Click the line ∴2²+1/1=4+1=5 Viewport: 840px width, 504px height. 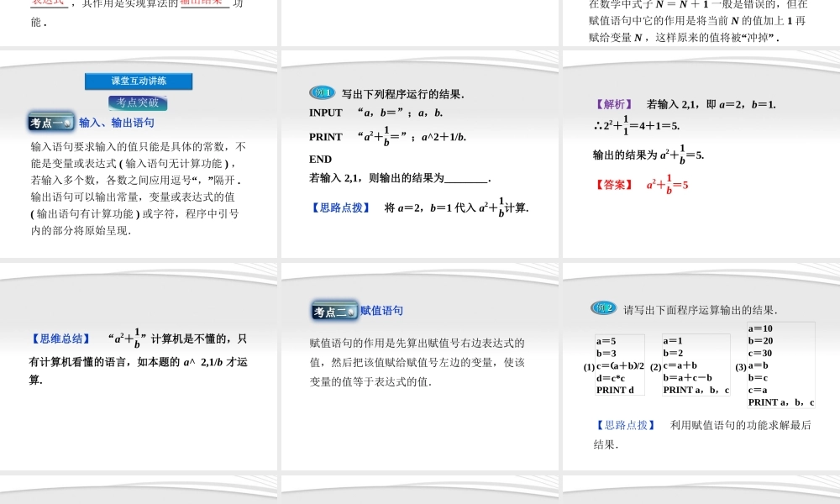pyautogui.click(x=637, y=125)
